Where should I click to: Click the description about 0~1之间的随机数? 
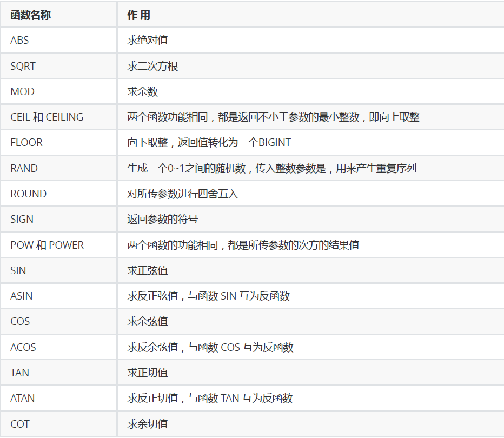tap(272, 168)
